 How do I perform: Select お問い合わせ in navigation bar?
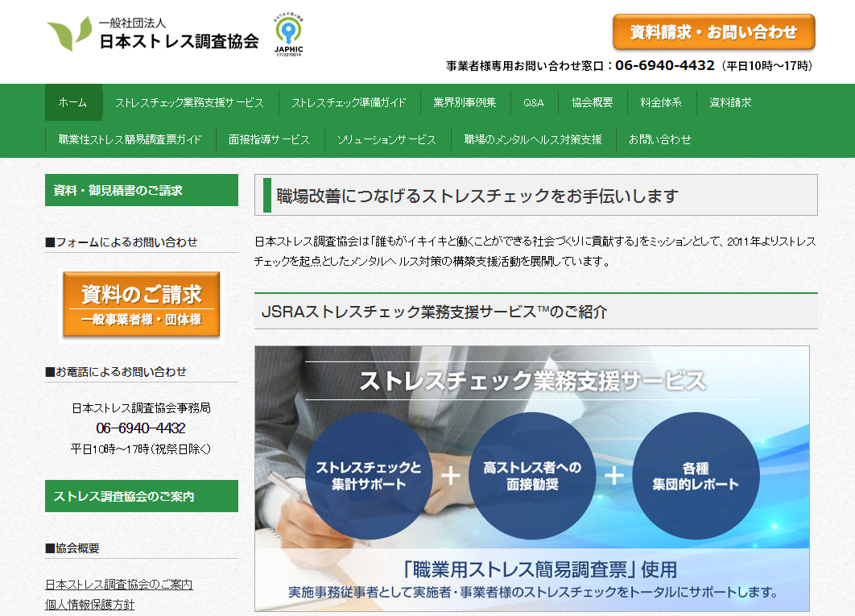[x=660, y=139]
